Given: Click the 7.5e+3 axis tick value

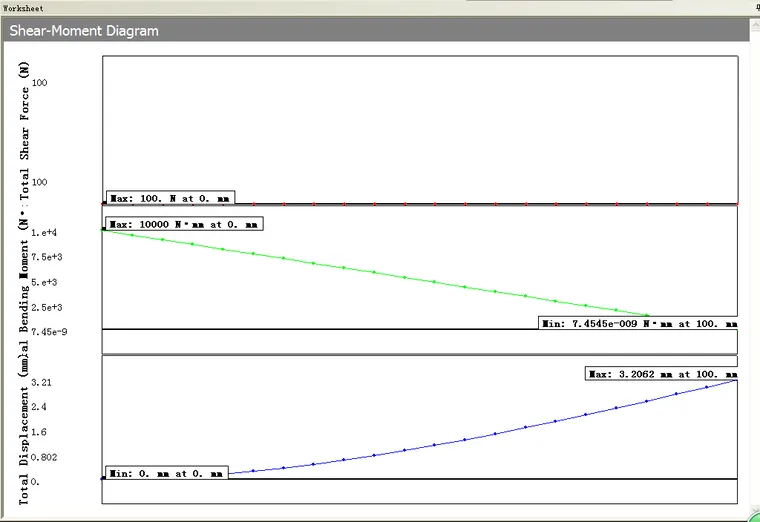Looking at the screenshot, I should pos(47,257).
